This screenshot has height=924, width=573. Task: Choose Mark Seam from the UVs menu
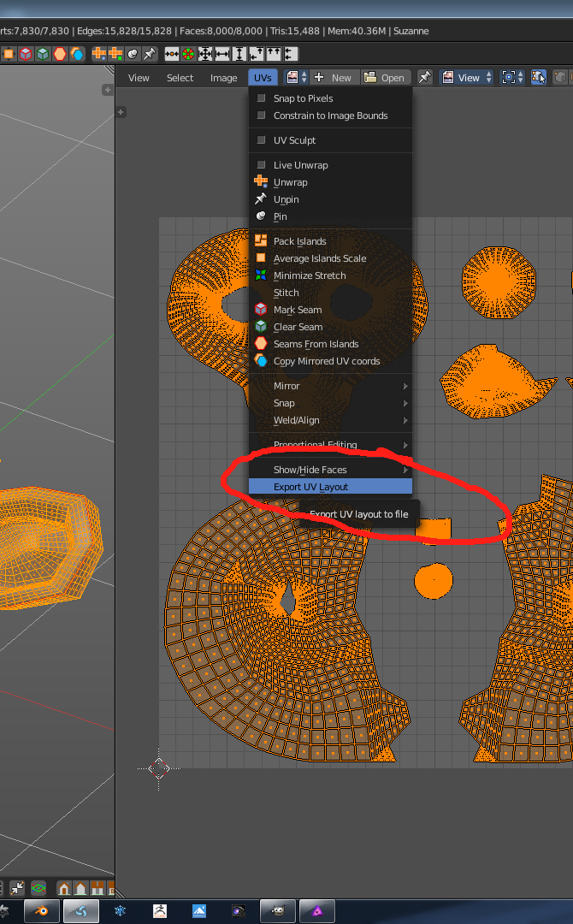[x=330, y=310]
